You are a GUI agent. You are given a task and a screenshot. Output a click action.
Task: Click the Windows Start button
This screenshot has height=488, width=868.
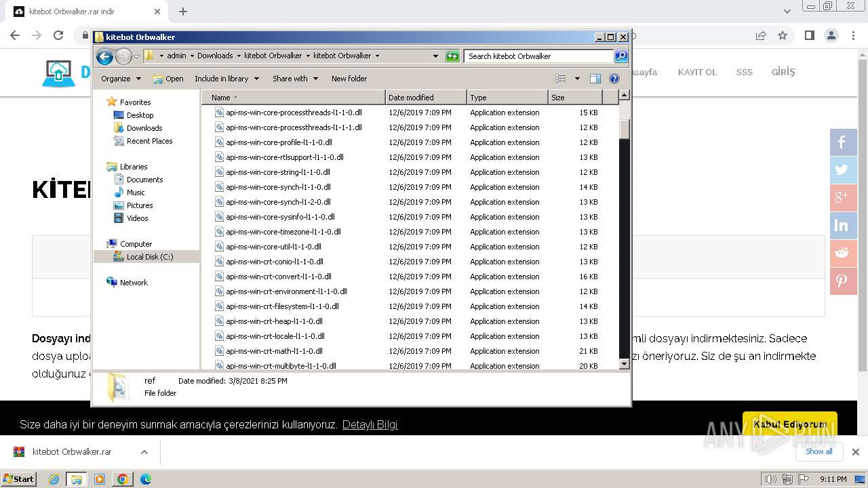[18, 479]
